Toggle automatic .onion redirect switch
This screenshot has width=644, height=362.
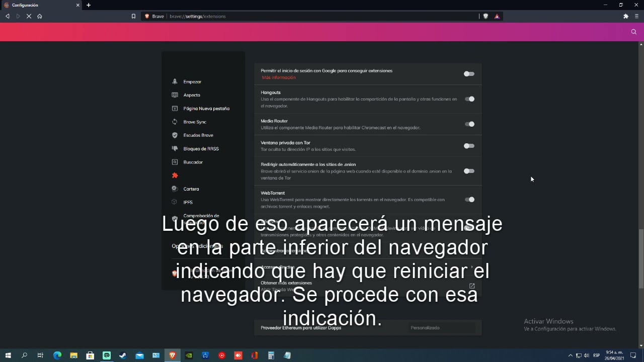pos(469,171)
